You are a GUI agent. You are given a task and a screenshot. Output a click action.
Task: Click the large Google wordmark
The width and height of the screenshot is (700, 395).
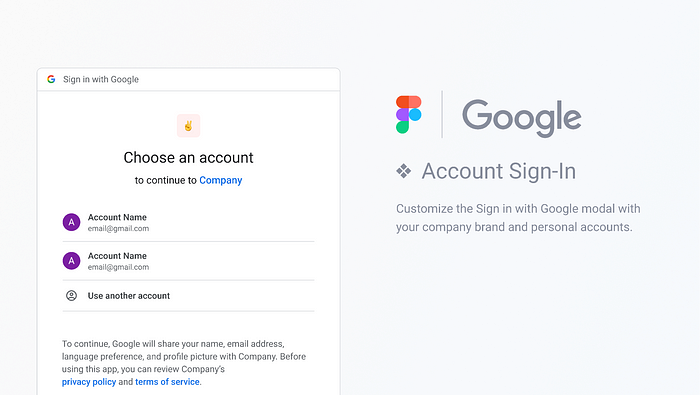[x=521, y=117]
